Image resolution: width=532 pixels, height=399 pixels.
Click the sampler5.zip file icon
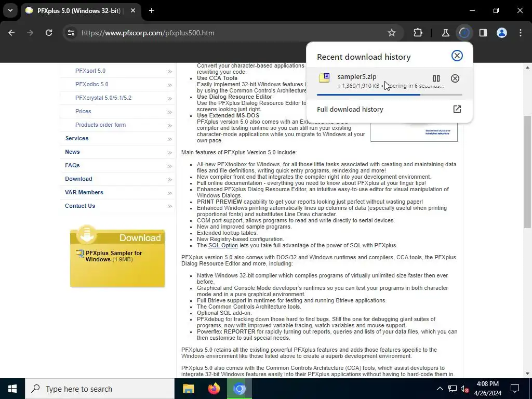(324, 78)
